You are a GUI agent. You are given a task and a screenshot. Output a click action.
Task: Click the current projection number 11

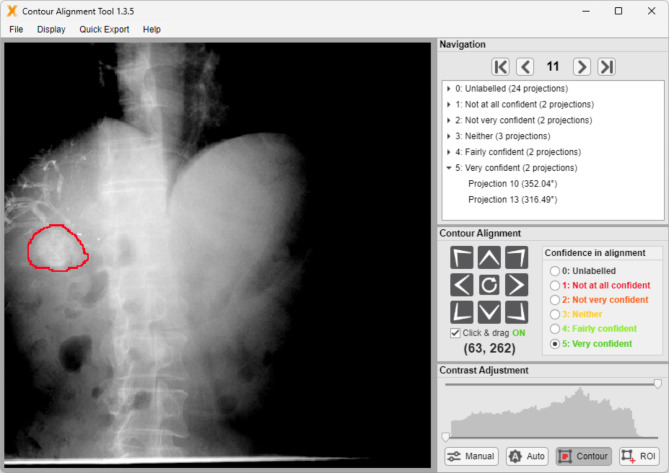(553, 67)
